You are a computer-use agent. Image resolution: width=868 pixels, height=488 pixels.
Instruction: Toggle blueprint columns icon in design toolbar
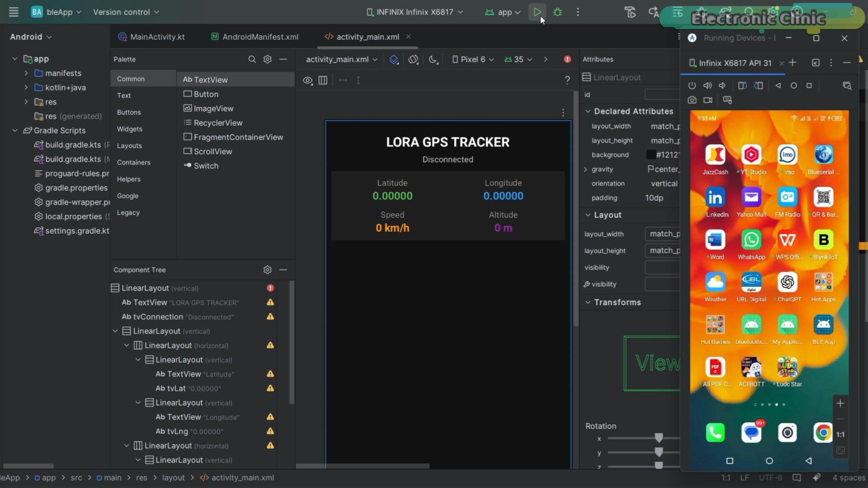click(x=323, y=80)
